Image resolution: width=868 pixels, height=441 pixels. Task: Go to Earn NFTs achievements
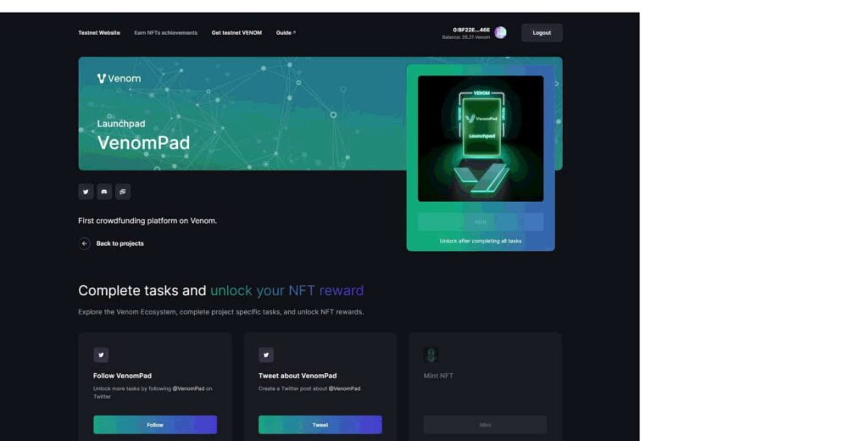click(x=165, y=33)
